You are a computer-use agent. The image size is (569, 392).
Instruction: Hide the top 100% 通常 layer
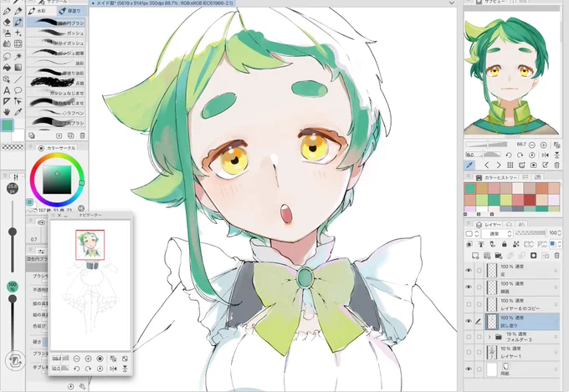coord(469,270)
